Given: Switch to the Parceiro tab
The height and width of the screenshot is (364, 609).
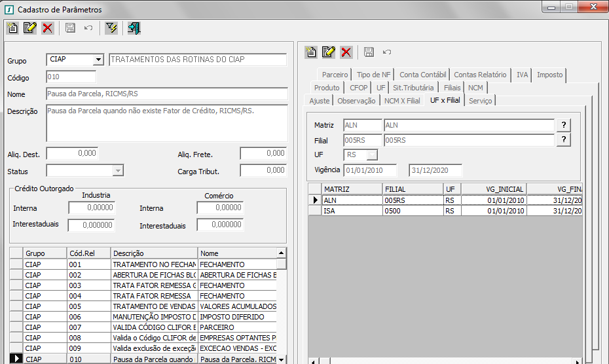Looking at the screenshot, I should (x=335, y=75).
